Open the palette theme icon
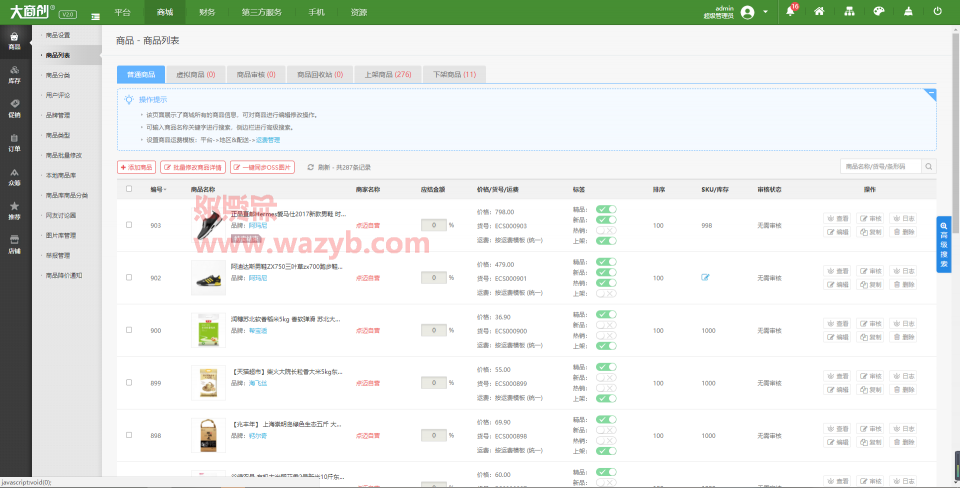Screen dimensions: 960x488 coord(879,12)
